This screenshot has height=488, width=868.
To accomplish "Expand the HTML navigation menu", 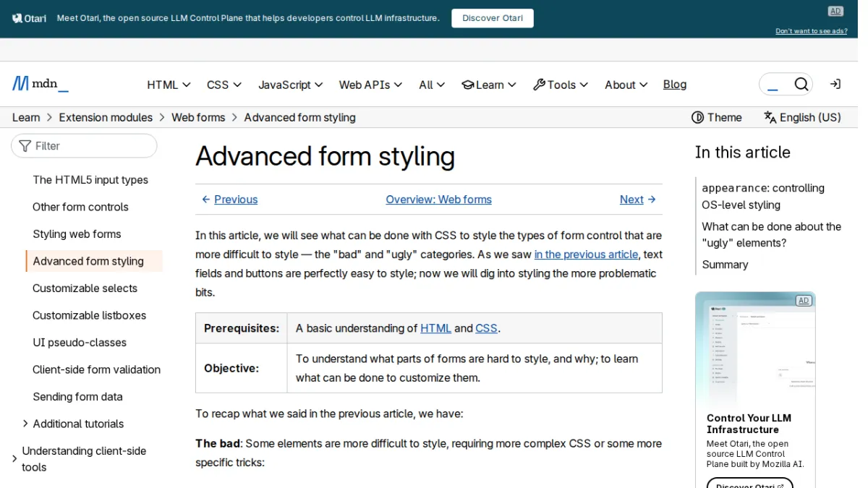I will (169, 85).
